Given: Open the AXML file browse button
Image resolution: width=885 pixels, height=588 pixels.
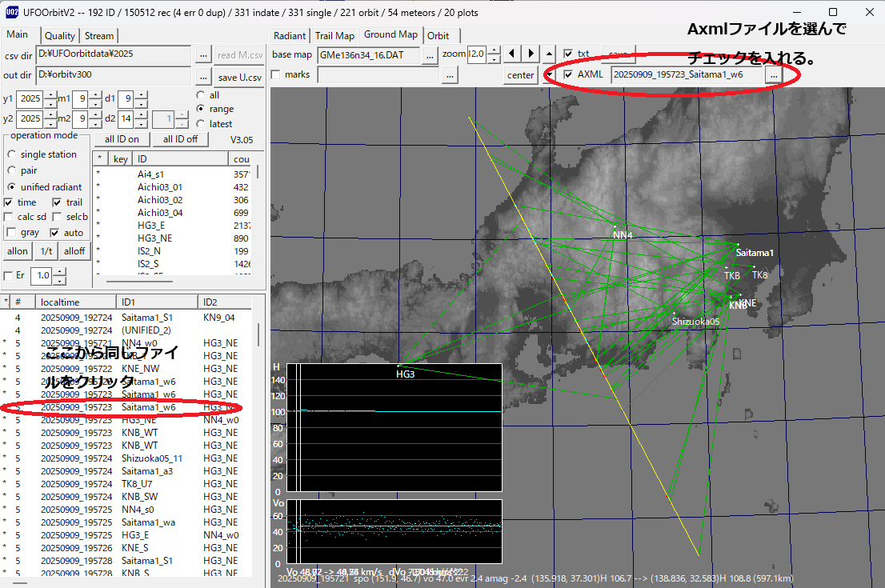Looking at the screenshot, I should pyautogui.click(x=773, y=74).
